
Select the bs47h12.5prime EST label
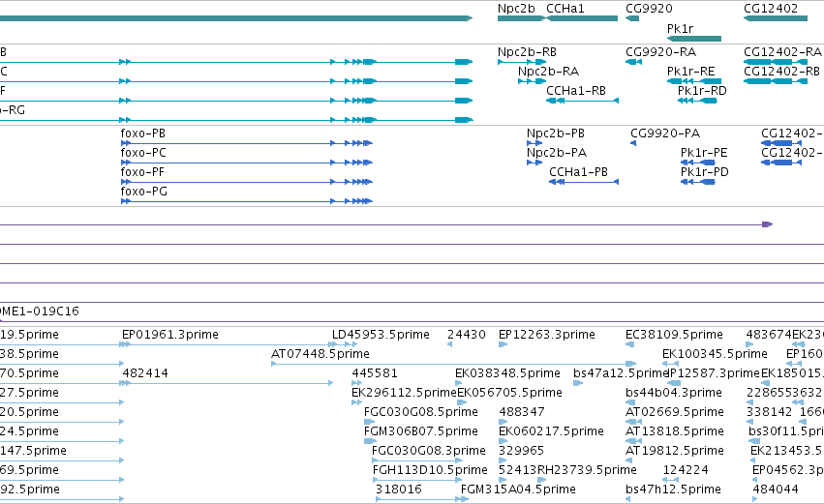673,490
